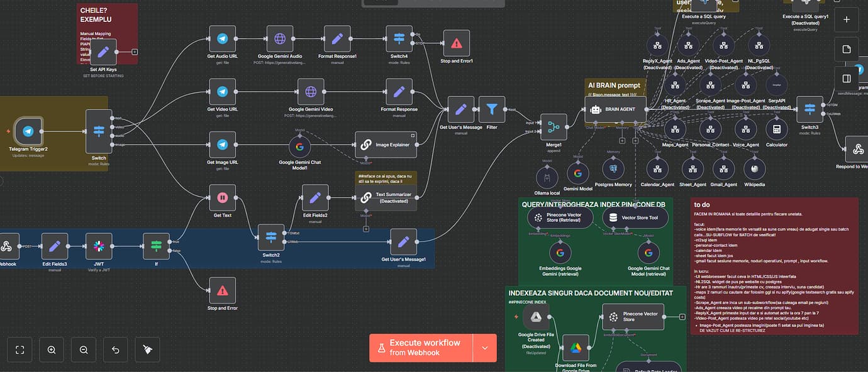Open the Stop and Error1 node
The image size is (868, 372).
[x=456, y=44]
